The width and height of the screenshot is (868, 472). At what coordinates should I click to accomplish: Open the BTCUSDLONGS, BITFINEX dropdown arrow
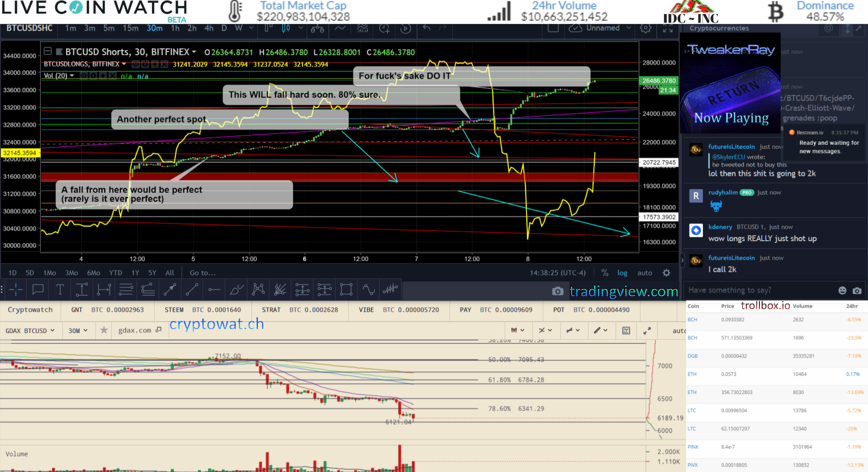tap(124, 64)
